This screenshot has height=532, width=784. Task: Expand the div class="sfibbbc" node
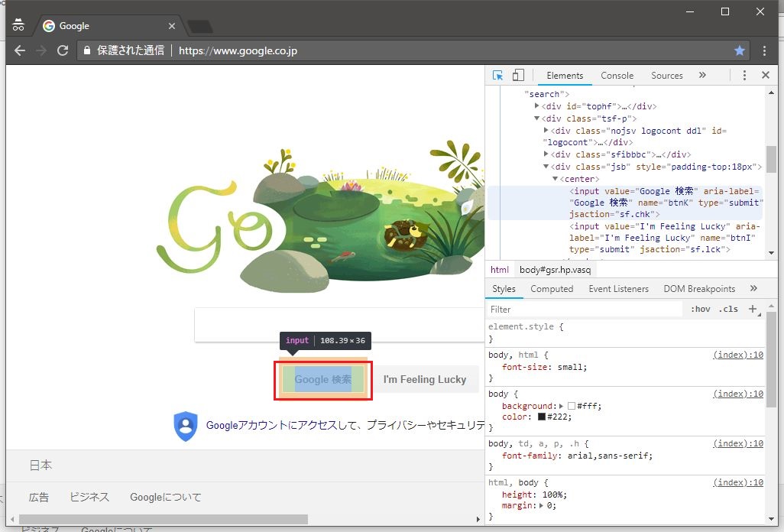[546, 154]
